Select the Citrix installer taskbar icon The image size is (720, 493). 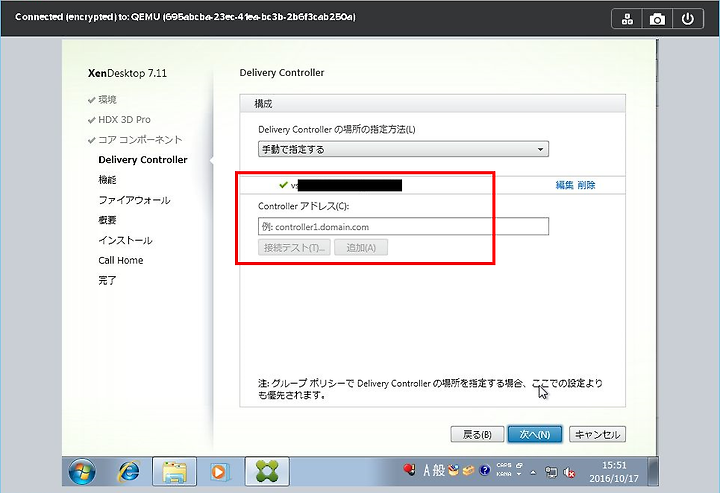267,471
